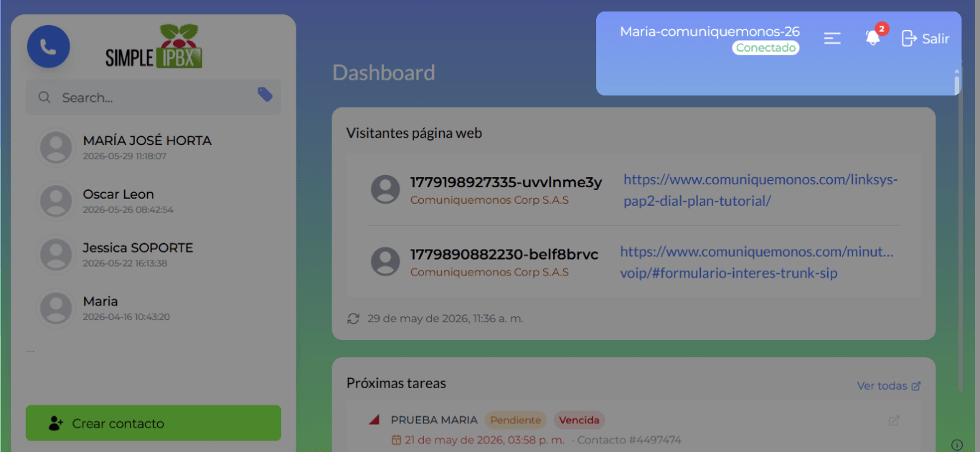The width and height of the screenshot is (980, 452).
Task: Click the Simple IPBX logo
Action: click(154, 47)
